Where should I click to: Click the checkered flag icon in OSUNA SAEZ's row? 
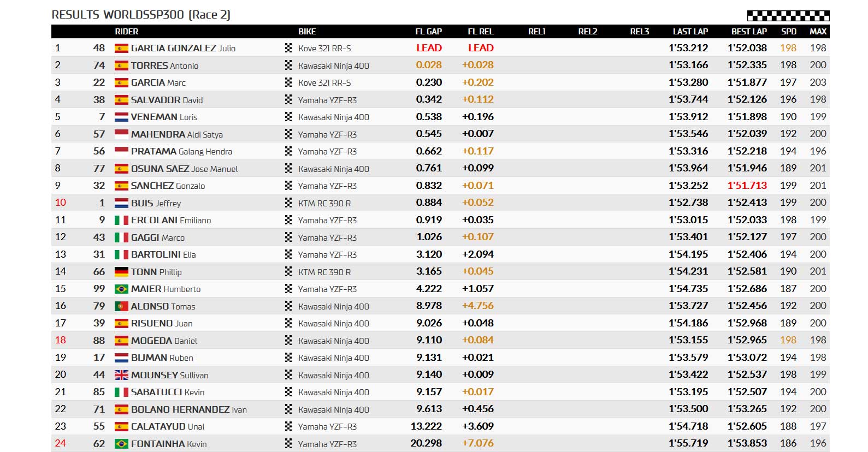(288, 169)
